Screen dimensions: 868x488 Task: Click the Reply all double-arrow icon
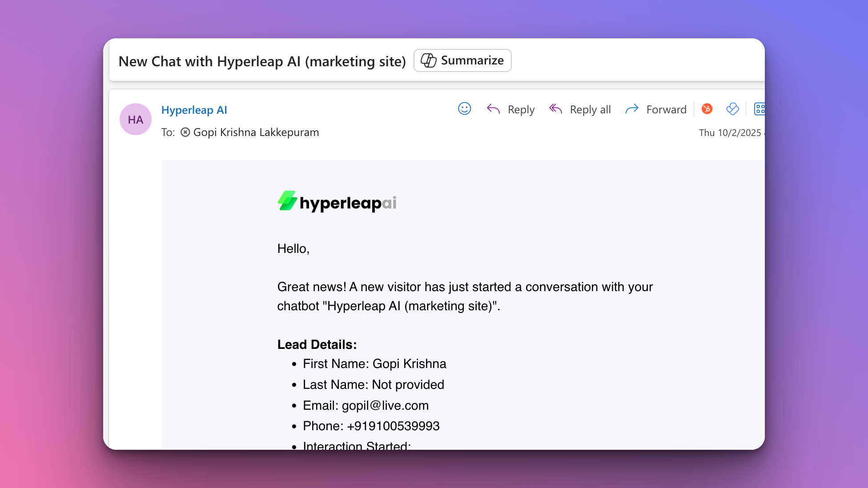click(x=555, y=109)
